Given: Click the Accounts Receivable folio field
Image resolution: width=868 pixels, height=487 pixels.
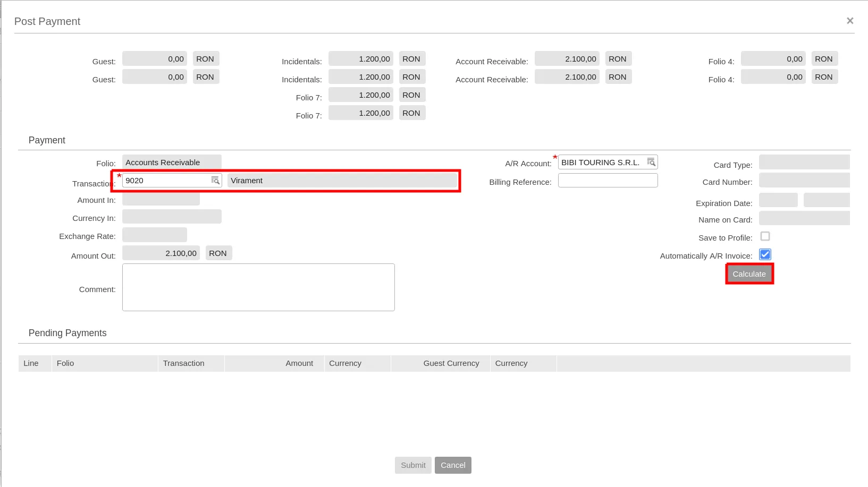Looking at the screenshot, I should tap(172, 162).
